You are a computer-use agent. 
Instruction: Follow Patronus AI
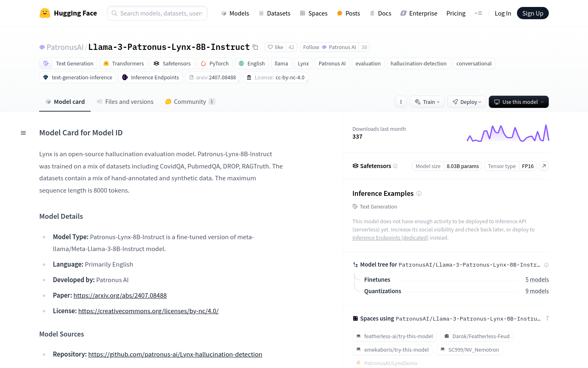(330, 47)
